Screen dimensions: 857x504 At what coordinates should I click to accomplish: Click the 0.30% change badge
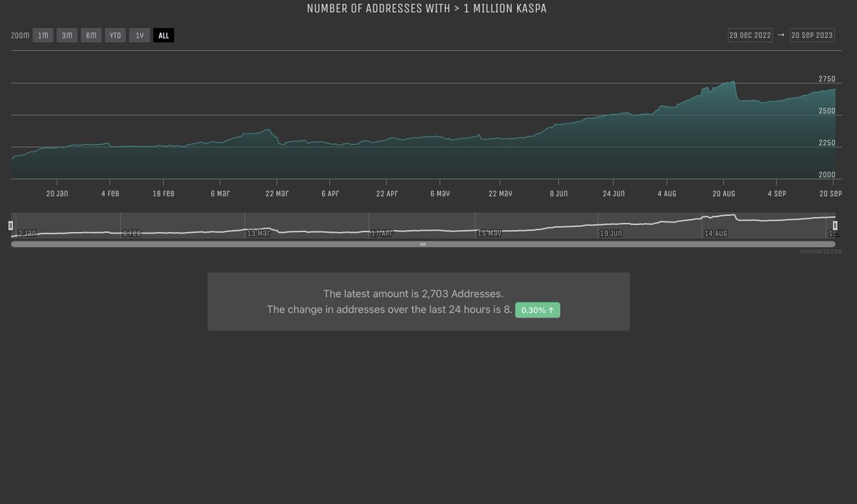(x=538, y=311)
